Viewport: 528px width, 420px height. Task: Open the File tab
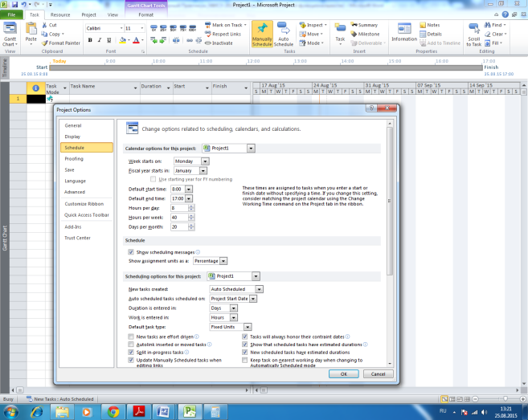[x=11, y=14]
